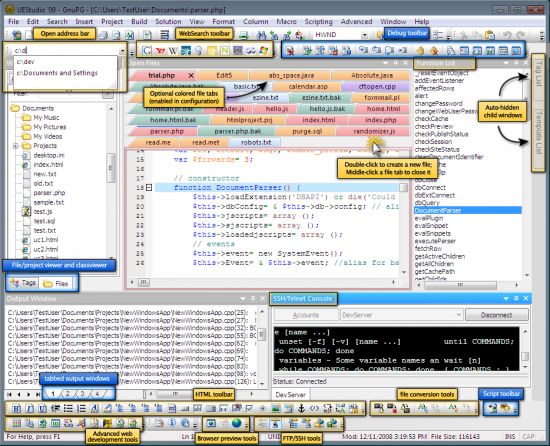This screenshot has height=446, width=550.
Task: Toggle auto-hide pin on Open Files panel
Action: 395,63
